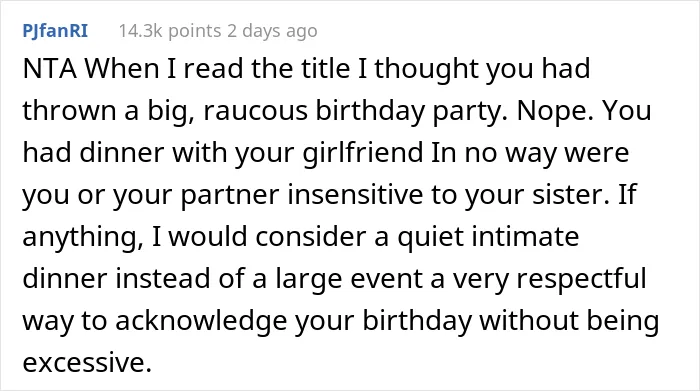Click the 14.3k points score
Screen dimensions: 700x391
coord(170,31)
